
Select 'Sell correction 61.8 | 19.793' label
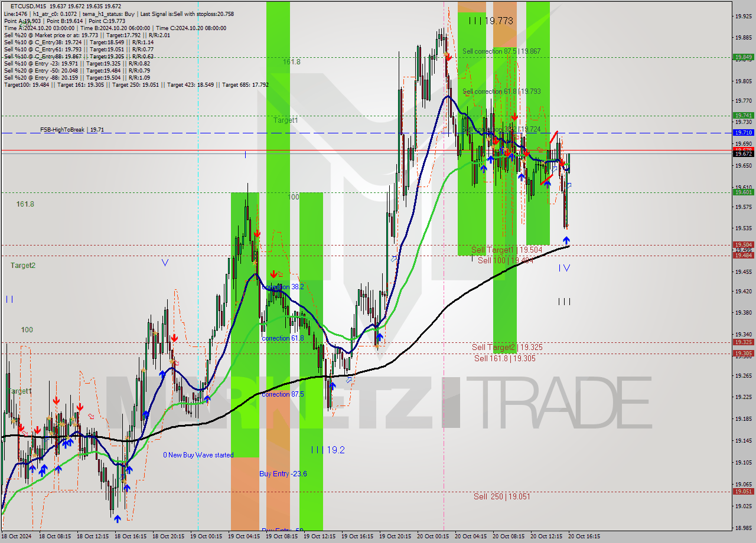click(x=501, y=91)
